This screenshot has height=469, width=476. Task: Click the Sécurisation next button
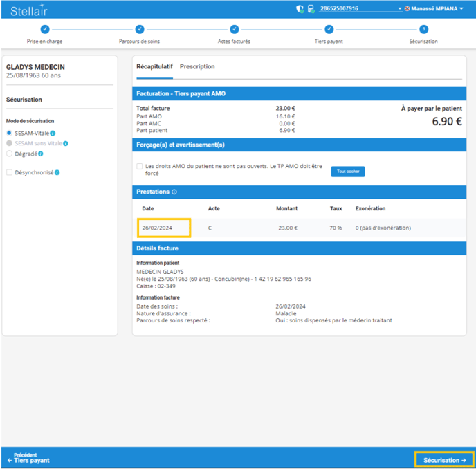pyautogui.click(x=444, y=460)
